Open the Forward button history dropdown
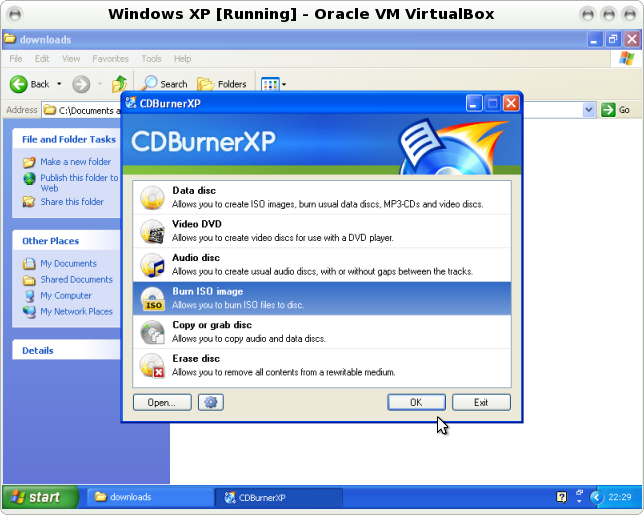Viewport: 644px width, 515px height. click(x=100, y=84)
